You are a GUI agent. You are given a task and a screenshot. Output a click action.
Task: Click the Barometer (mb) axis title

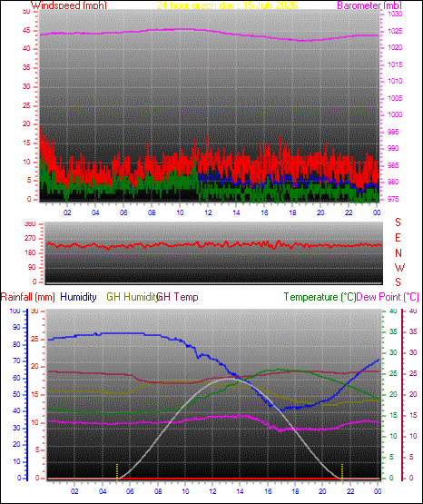[369, 5]
